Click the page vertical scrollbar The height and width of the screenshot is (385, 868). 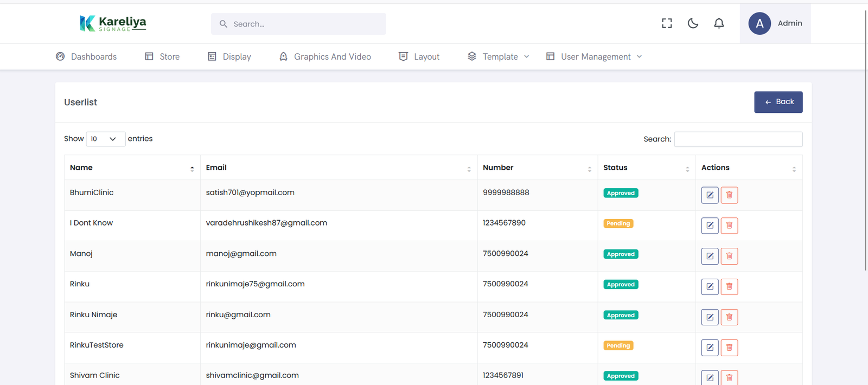(x=865, y=140)
